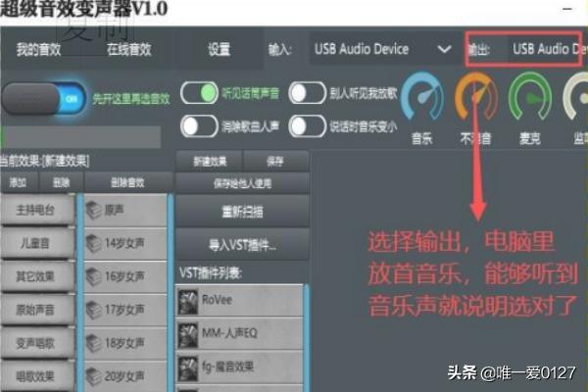Click the 导入VST插件... button
Viewport: 588px width, 392px height.
(x=242, y=246)
